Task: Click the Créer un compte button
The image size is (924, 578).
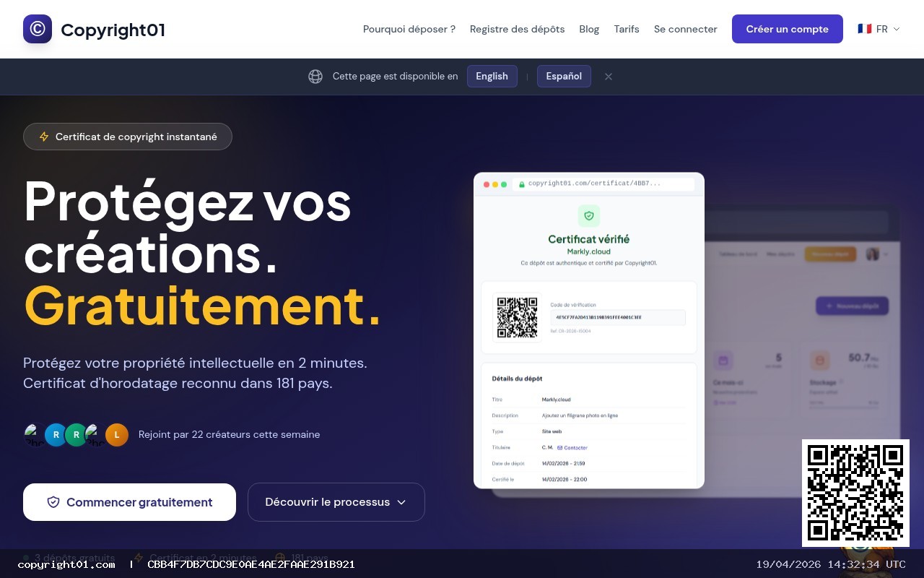Action: 788,29
